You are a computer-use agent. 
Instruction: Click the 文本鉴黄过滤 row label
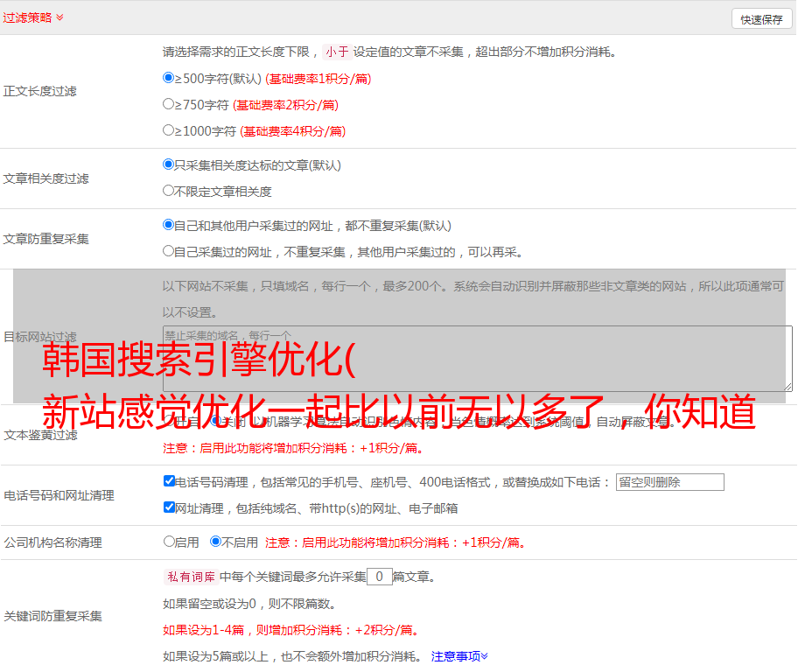click(x=41, y=435)
